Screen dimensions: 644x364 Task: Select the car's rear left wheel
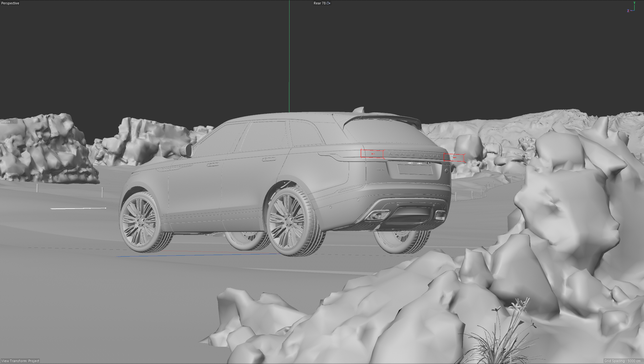coord(288,221)
